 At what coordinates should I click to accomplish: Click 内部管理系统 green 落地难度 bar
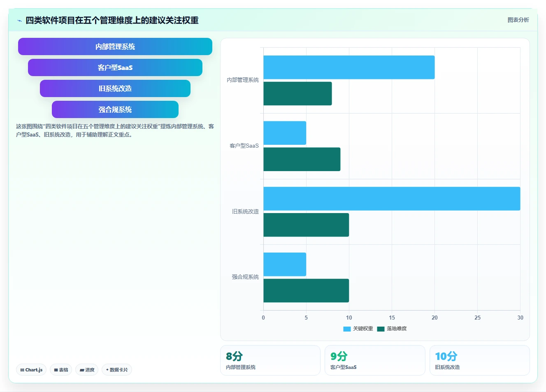[297, 93]
